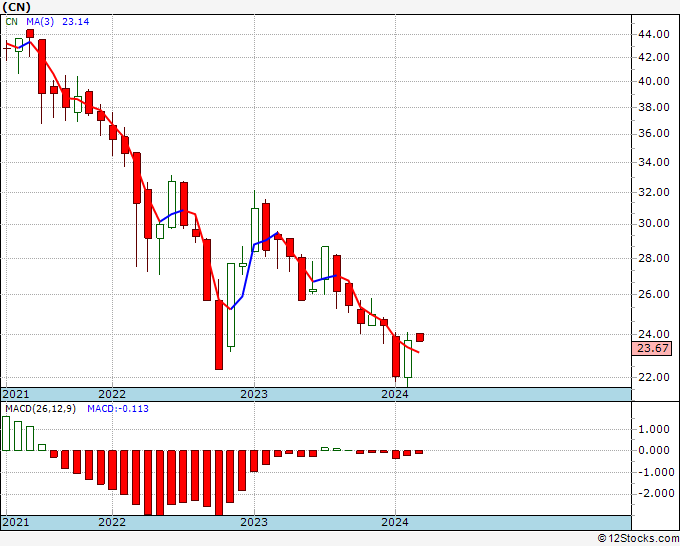Click the 23.67 current price tag

point(652,348)
